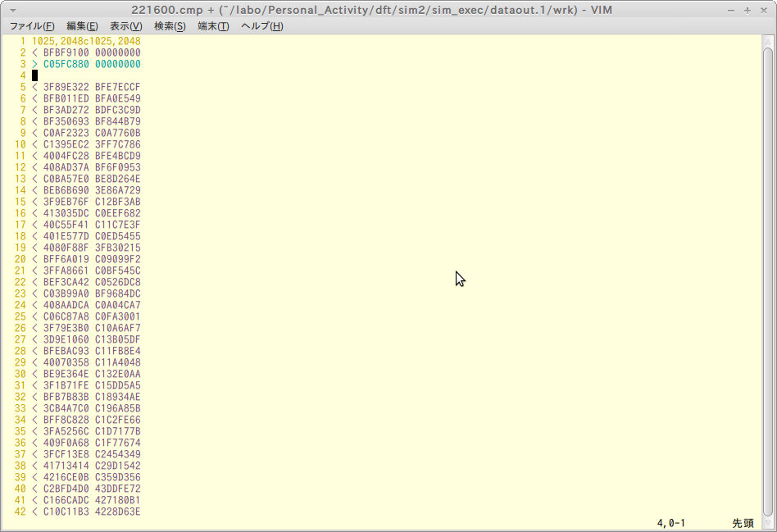Click 先頭 indicator in status line
Screen dimensions: 777x532
[x=743, y=523]
